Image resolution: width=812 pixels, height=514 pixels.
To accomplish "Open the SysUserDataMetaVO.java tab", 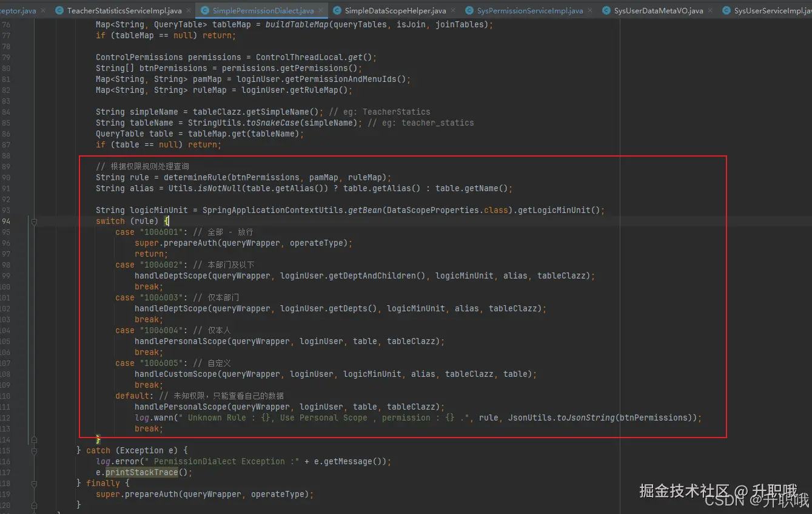I will tap(659, 11).
